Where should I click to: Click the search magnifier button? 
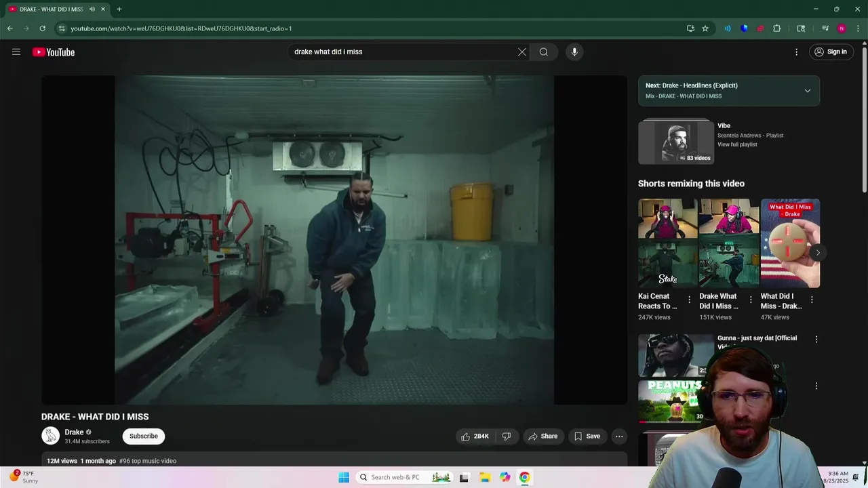pyautogui.click(x=544, y=52)
